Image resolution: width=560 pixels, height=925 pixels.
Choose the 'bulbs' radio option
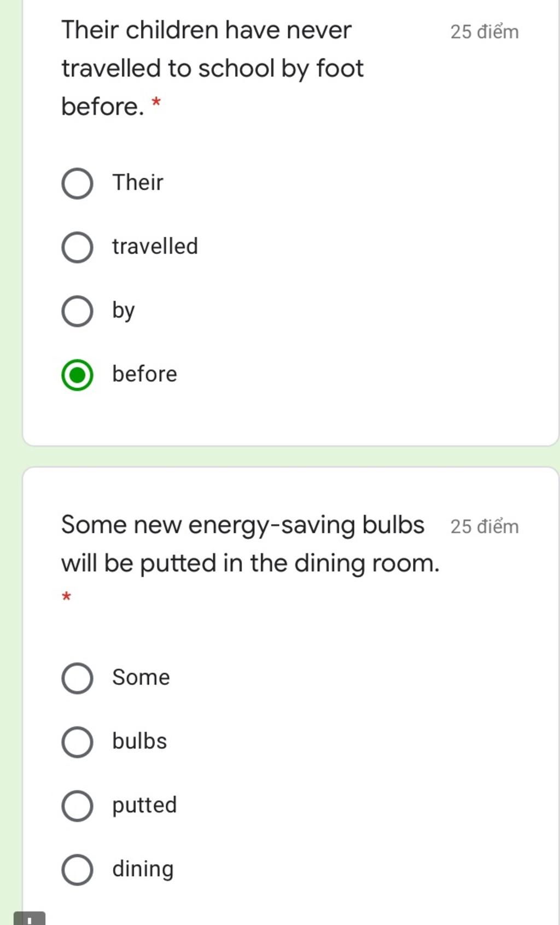pyautogui.click(x=77, y=742)
